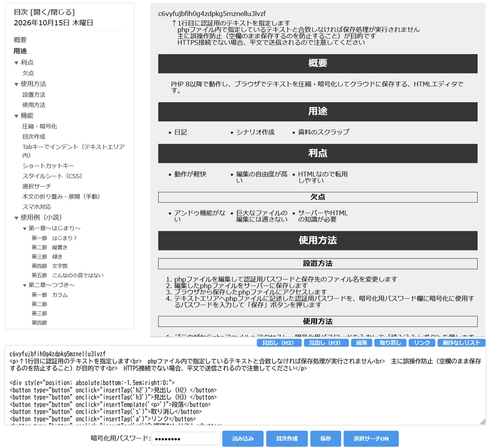Select 目次作成 entry under 機能

34,137
